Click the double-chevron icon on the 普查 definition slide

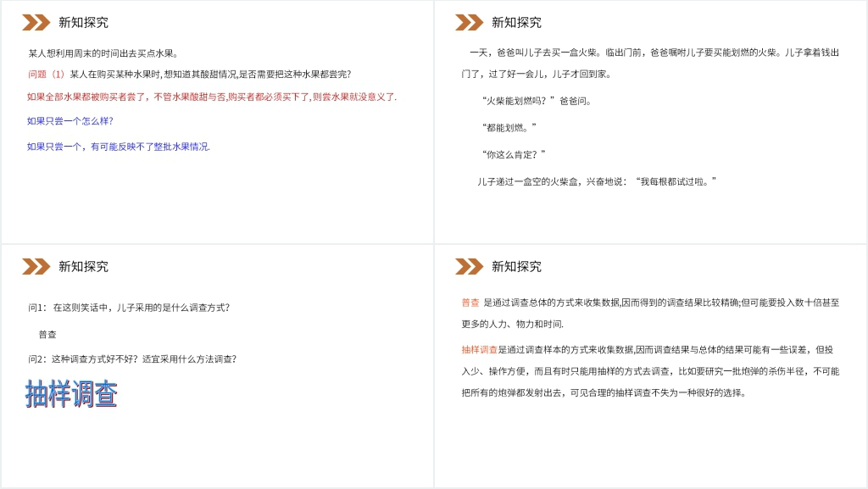(469, 267)
